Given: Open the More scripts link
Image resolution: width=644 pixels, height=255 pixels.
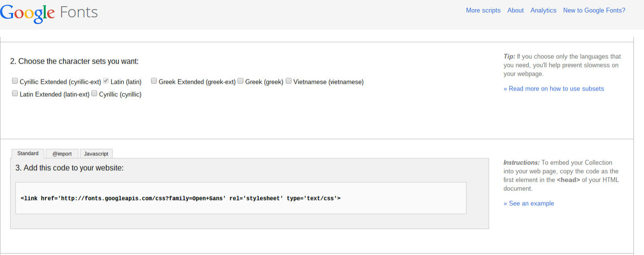Looking at the screenshot, I should [x=483, y=11].
